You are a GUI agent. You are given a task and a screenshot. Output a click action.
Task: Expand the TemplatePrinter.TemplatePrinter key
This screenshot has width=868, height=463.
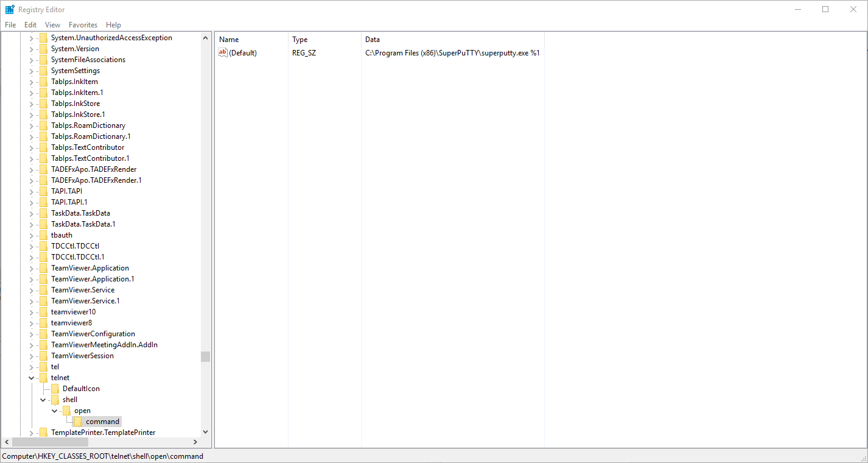31,433
